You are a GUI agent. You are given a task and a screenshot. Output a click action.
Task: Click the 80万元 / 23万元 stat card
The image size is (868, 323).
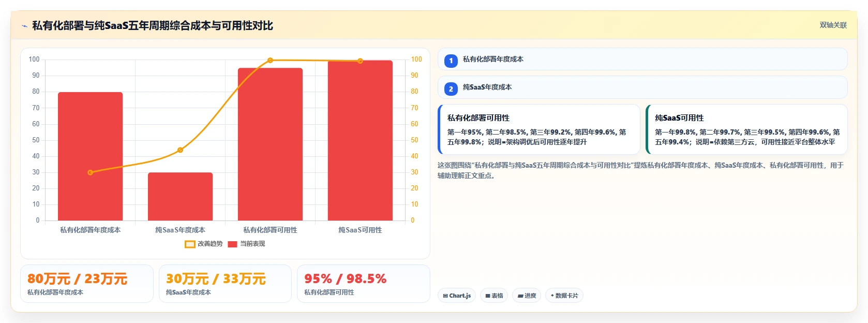pos(87,284)
